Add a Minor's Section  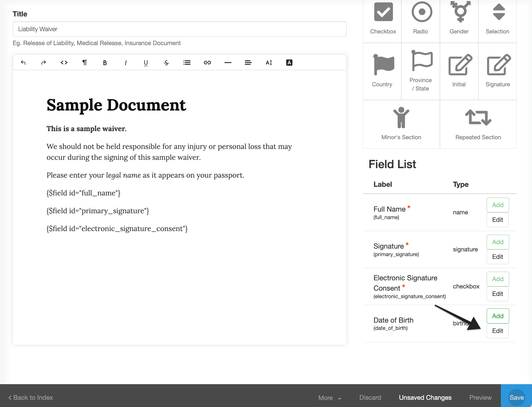click(401, 124)
